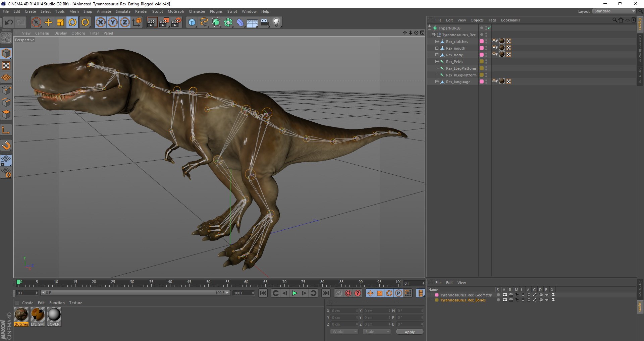Toggle X axis lock
The image size is (644, 341).
pos(101,22)
